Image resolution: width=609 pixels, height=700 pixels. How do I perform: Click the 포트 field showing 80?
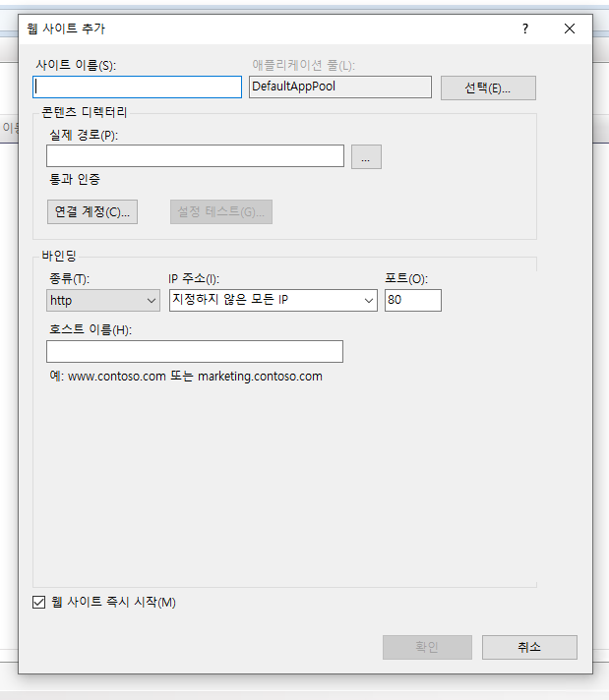[x=413, y=301]
